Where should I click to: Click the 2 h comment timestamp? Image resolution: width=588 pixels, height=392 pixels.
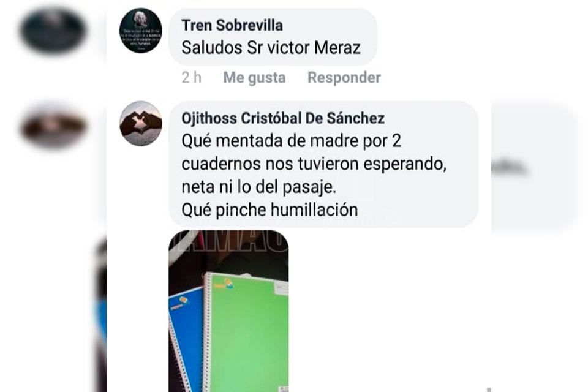click(x=191, y=78)
